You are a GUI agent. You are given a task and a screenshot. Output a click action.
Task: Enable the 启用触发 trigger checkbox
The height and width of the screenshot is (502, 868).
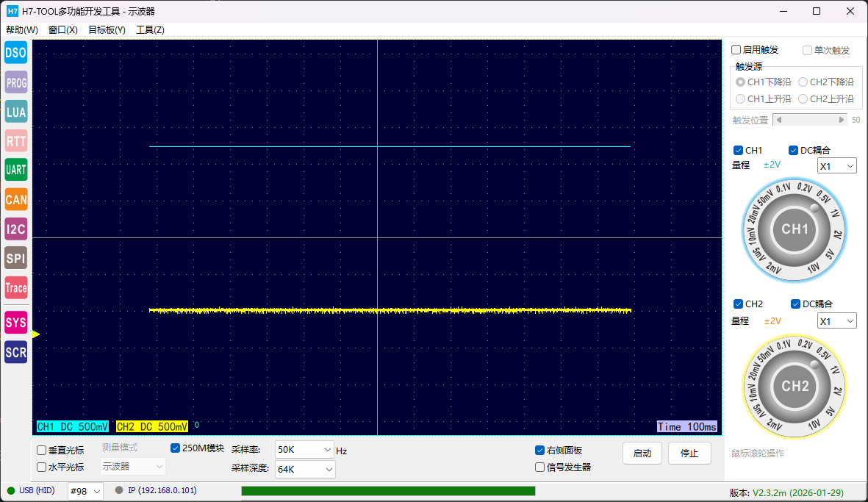click(736, 50)
